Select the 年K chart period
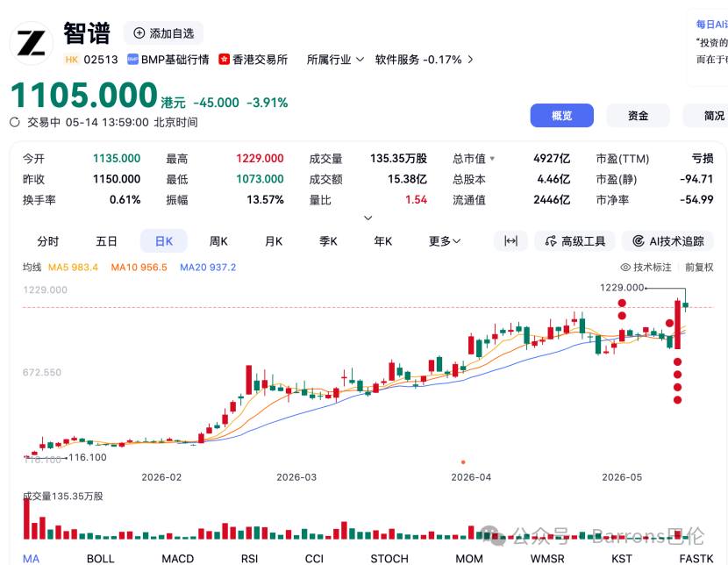728x565 pixels. [383, 241]
